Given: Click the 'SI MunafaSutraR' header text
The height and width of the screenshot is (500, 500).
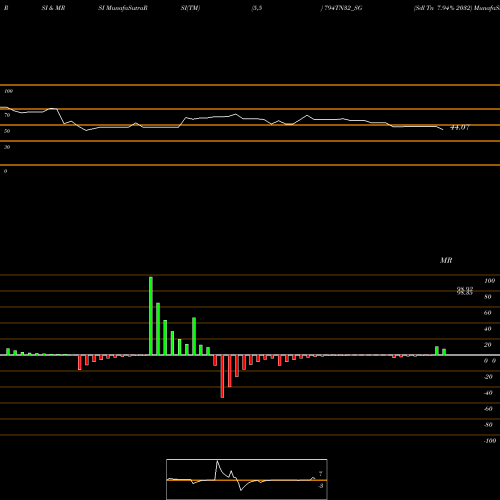Looking at the screenshot, I should [x=123, y=8].
